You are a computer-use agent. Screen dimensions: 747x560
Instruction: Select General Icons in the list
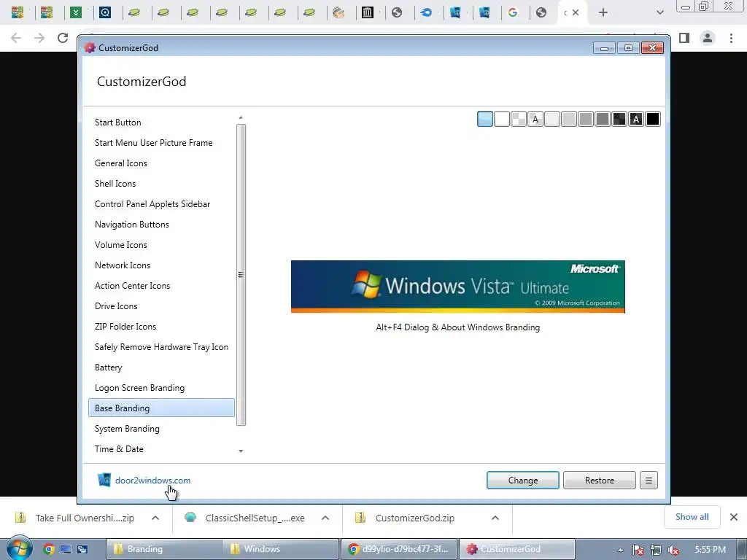(x=161, y=163)
